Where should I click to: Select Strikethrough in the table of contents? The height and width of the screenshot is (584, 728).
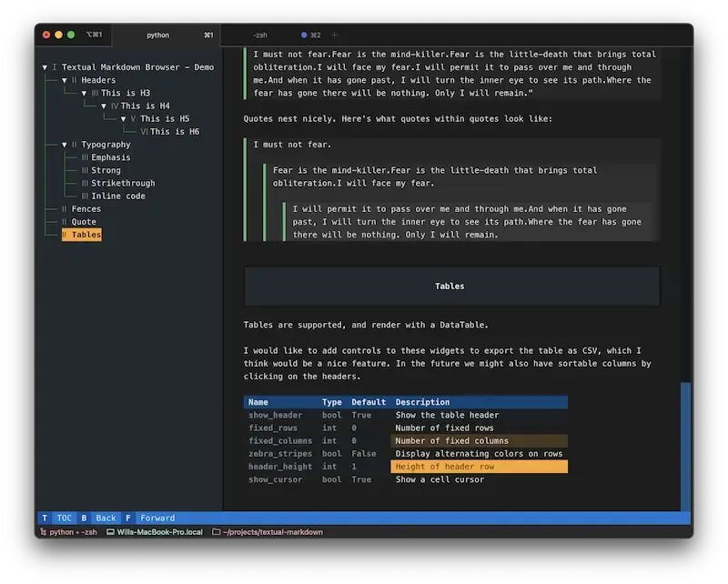[123, 184]
